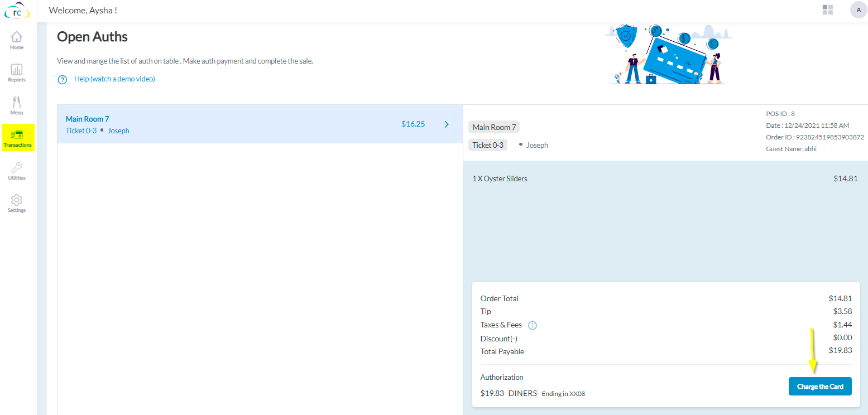Click the help question mark icon
868x415 pixels.
63,80
